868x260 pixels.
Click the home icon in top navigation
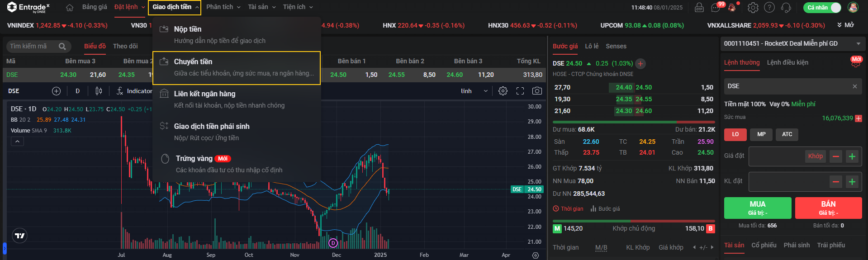(x=70, y=7)
